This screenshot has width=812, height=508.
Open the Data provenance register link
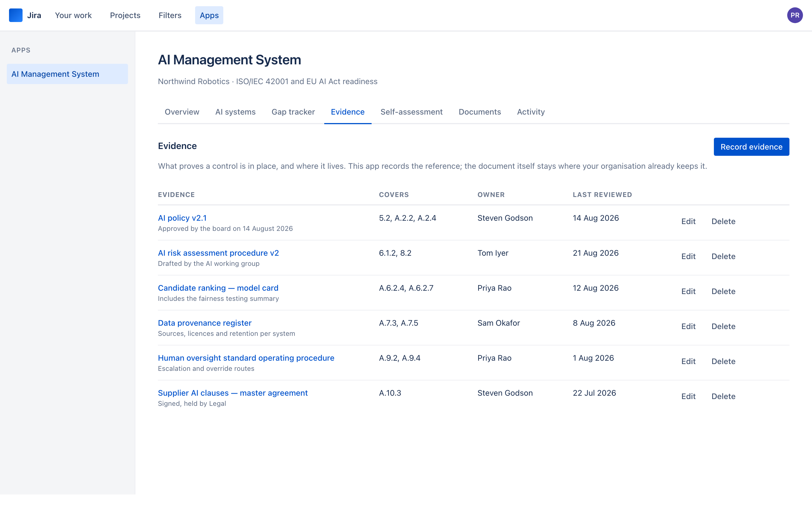(x=205, y=323)
